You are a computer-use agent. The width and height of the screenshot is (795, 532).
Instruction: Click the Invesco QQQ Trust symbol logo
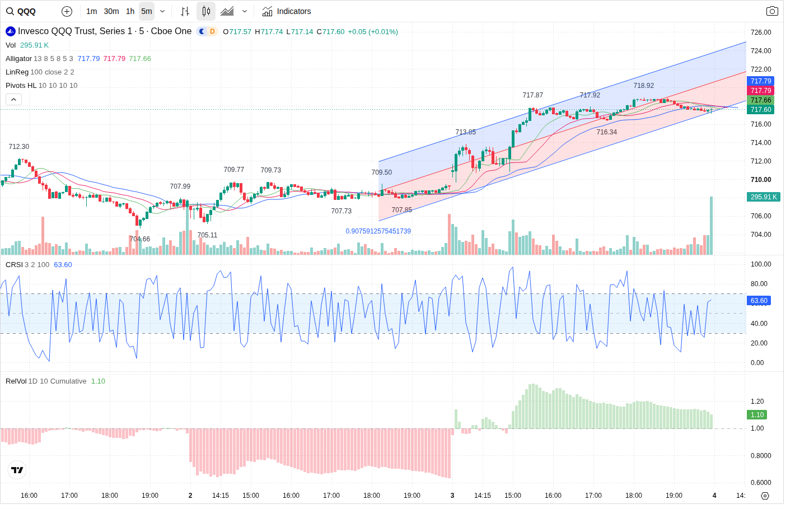coord(11,31)
